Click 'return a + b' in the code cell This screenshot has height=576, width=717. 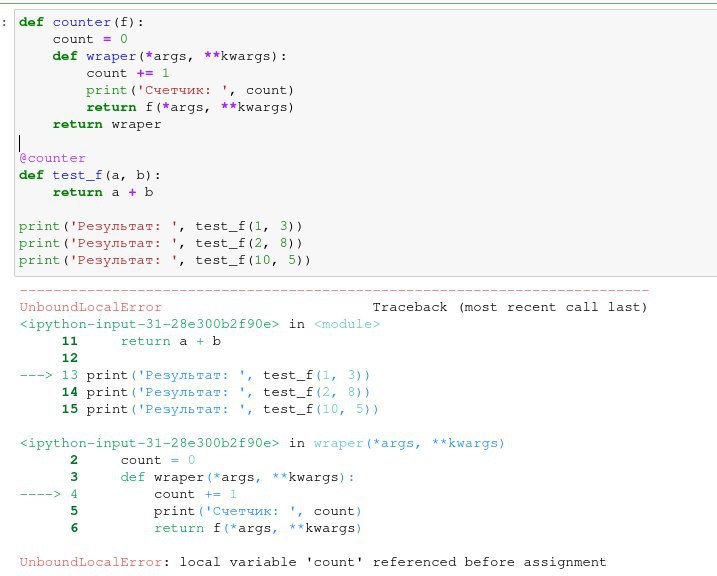point(103,192)
